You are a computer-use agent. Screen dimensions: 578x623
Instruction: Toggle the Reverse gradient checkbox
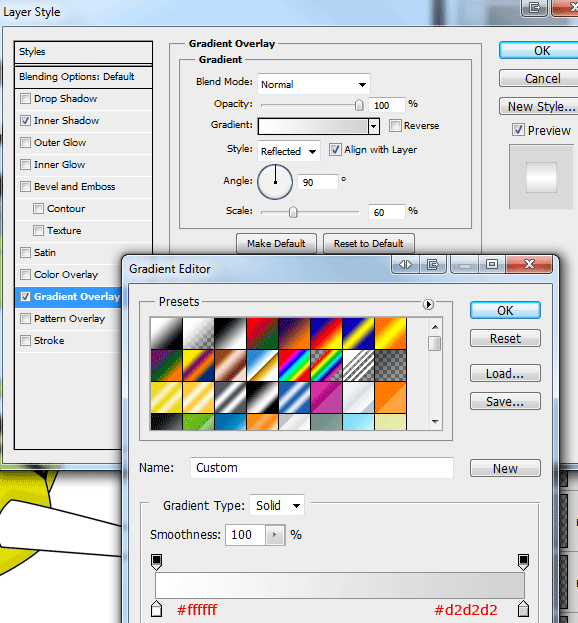[x=395, y=126]
